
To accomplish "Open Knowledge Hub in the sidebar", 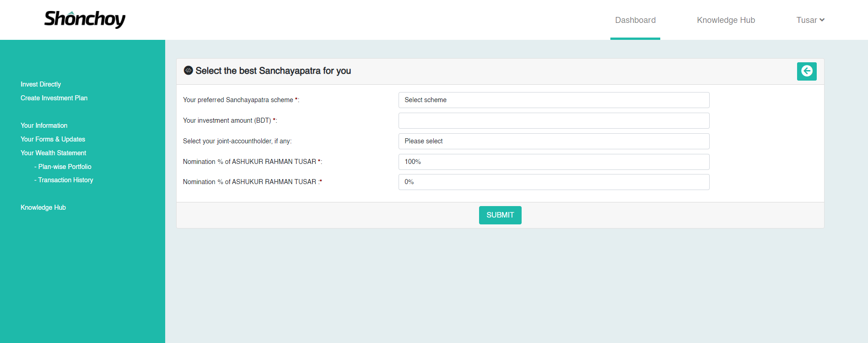I will (x=43, y=207).
